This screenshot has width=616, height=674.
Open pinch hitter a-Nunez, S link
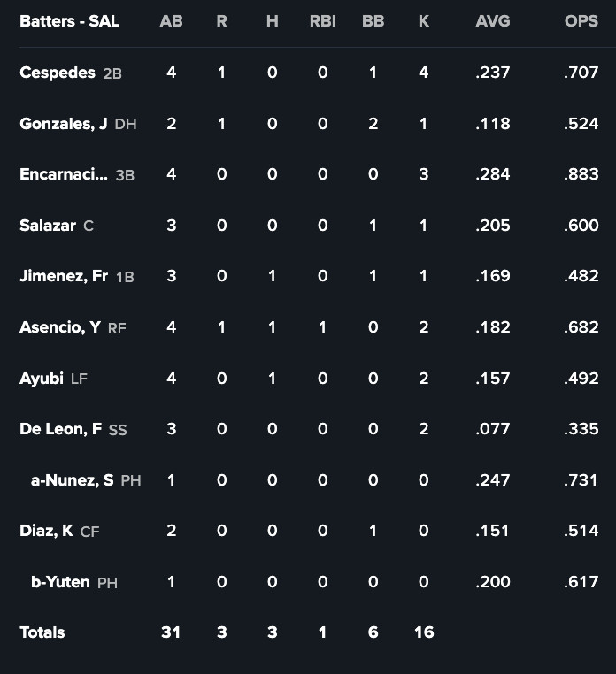tap(72, 480)
